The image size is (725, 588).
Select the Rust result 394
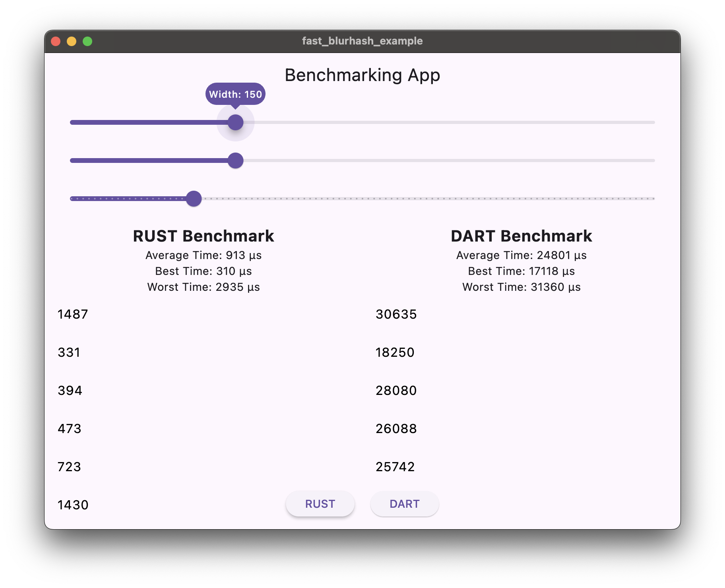coord(70,391)
